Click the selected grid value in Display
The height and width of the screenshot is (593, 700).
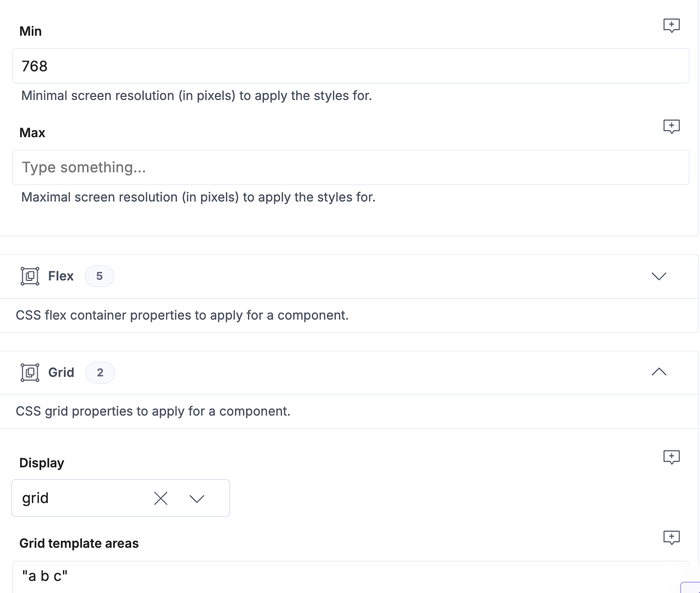point(35,498)
